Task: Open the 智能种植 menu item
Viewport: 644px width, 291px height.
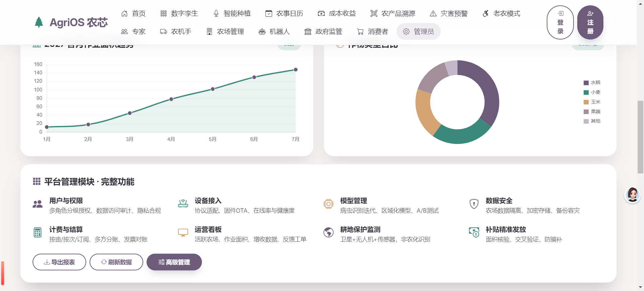Action: 232,13
